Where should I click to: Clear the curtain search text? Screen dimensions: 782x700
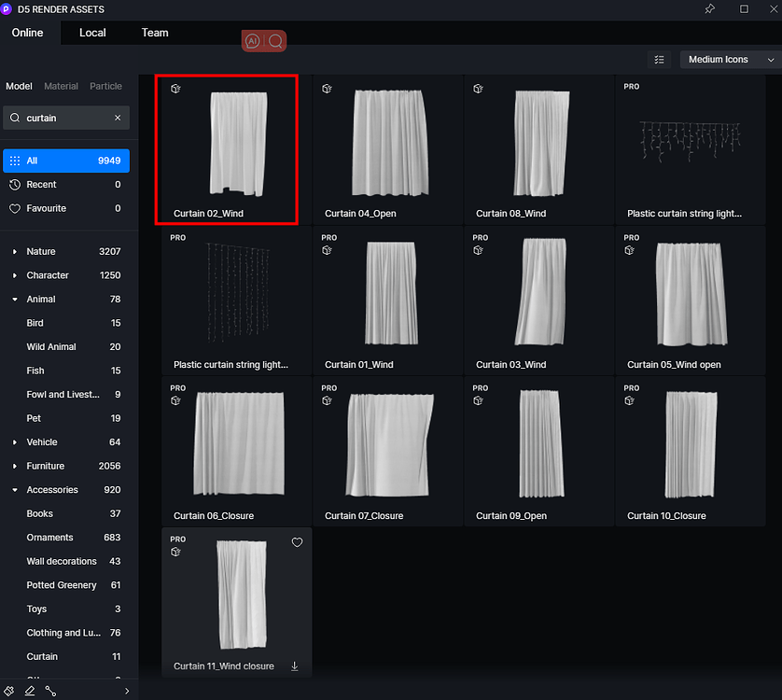(117, 118)
